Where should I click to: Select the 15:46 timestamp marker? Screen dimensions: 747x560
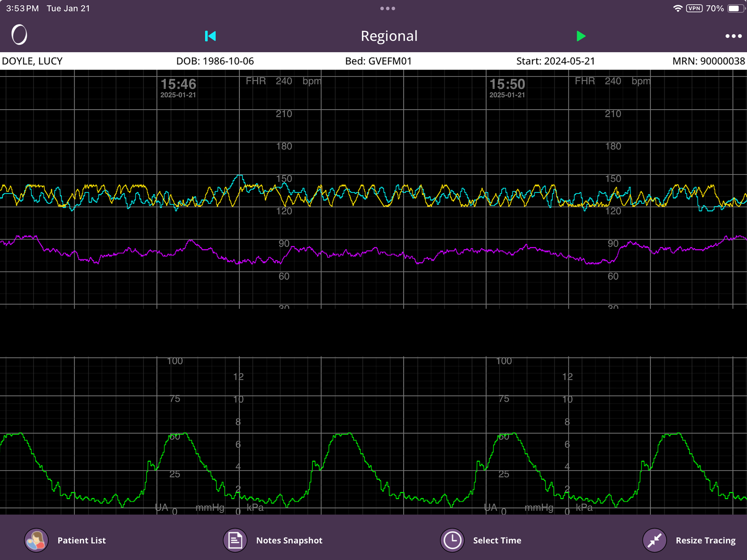pos(178,88)
